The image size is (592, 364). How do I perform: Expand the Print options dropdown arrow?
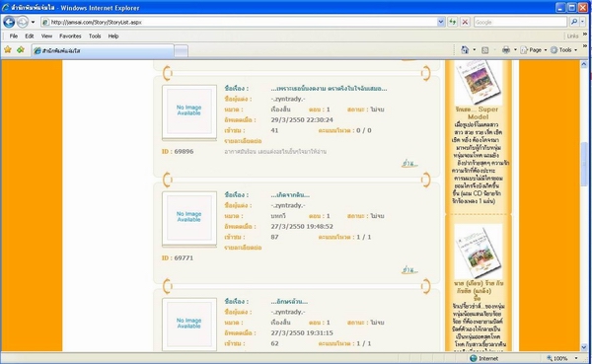515,50
